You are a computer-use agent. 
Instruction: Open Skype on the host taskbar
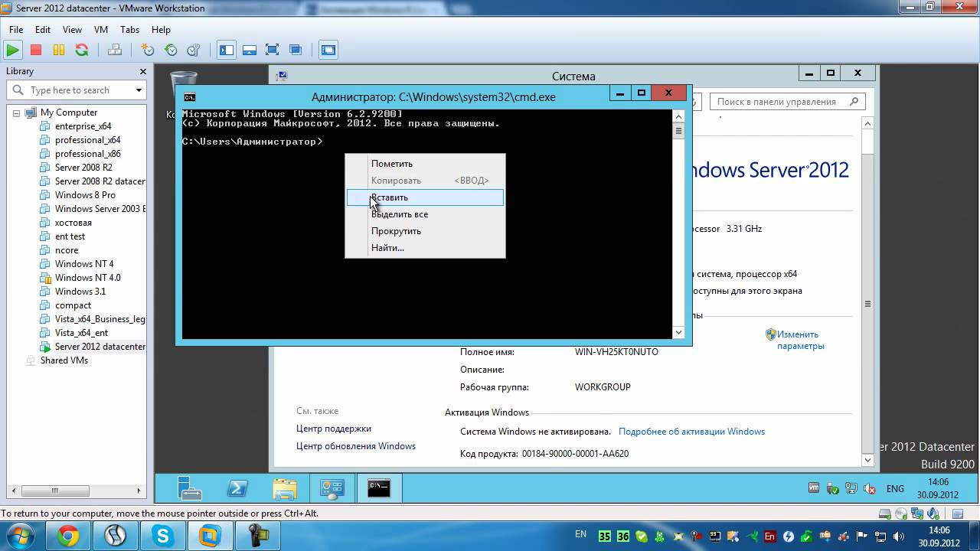click(163, 536)
